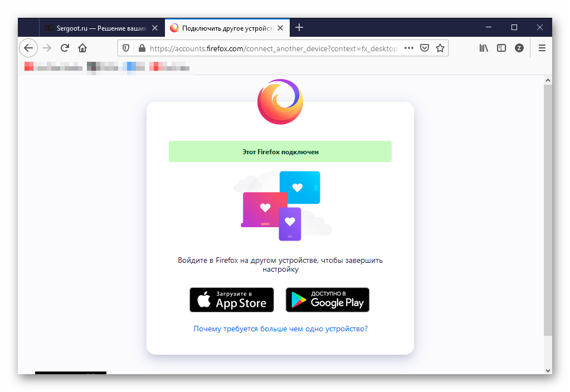Open 'Почему требуется больше чем одно устройство?' link
The height and width of the screenshot is (392, 570).
tap(280, 329)
